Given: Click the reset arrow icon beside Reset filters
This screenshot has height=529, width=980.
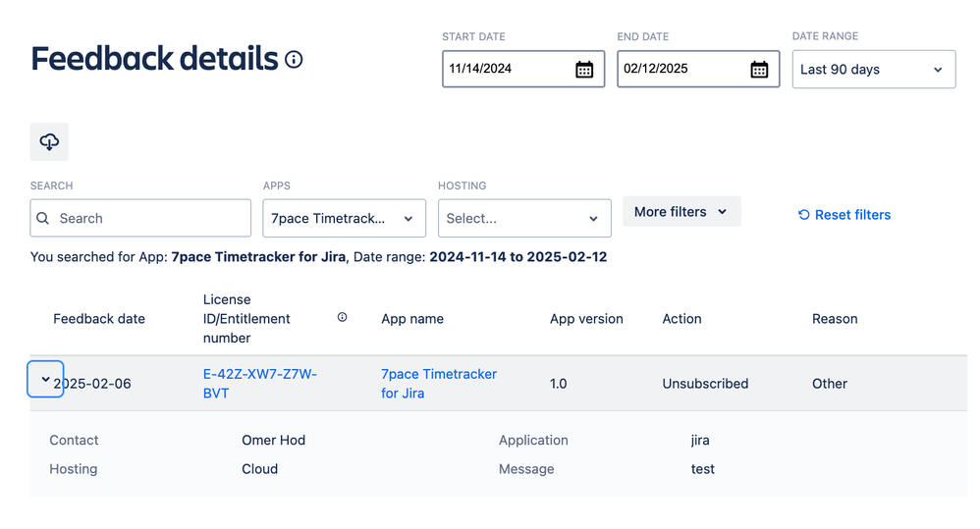Looking at the screenshot, I should (804, 215).
